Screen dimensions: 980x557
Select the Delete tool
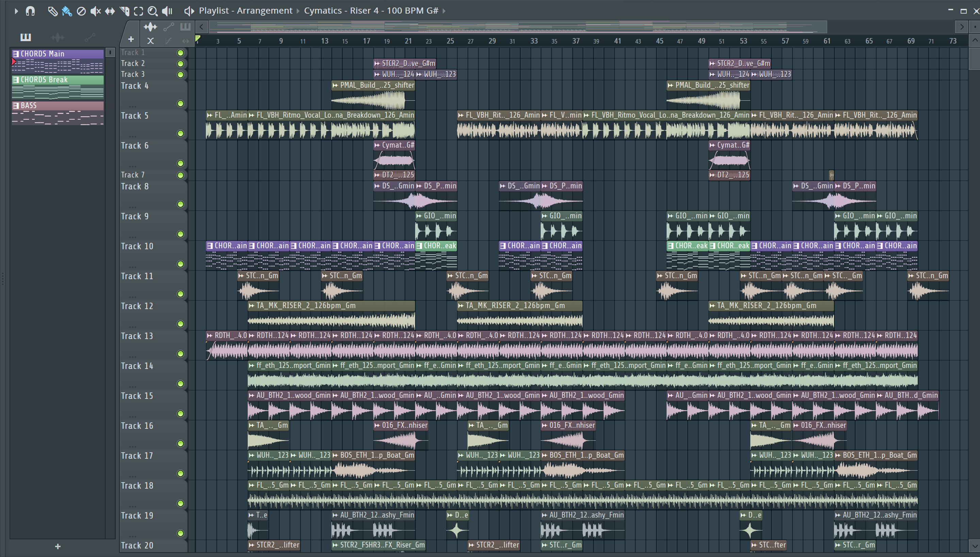81,11
